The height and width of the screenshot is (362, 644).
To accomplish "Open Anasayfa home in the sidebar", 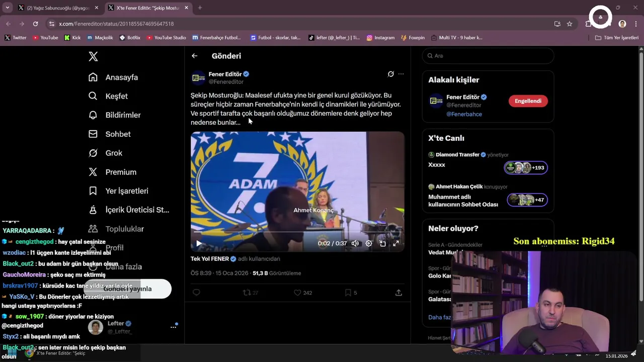I will [x=113, y=77].
